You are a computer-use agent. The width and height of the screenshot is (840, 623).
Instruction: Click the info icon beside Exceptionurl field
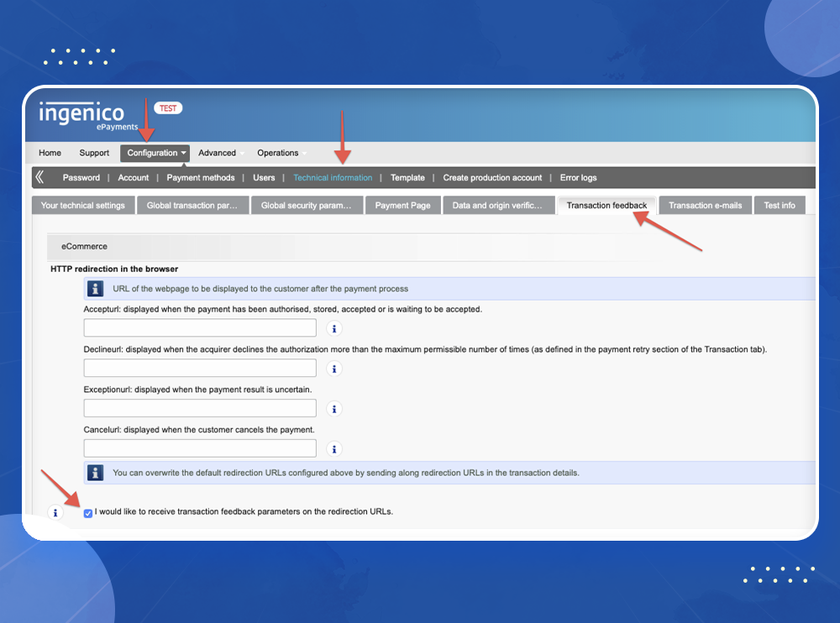pos(333,409)
